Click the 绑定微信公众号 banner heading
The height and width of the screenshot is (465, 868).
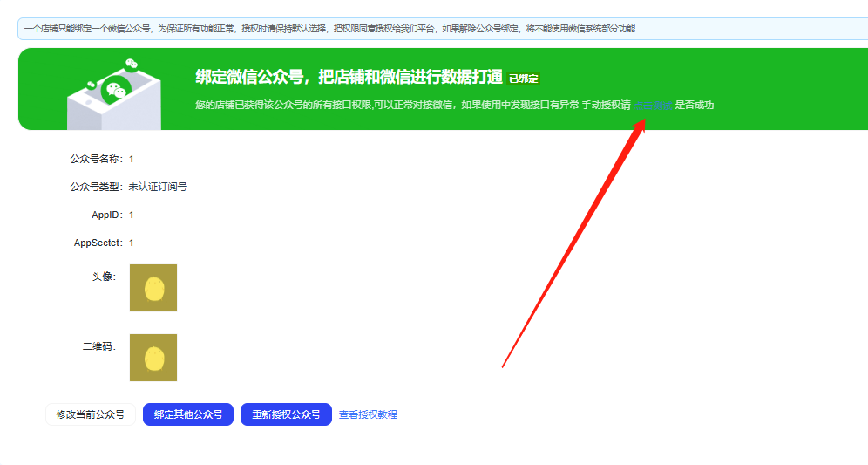tap(349, 77)
